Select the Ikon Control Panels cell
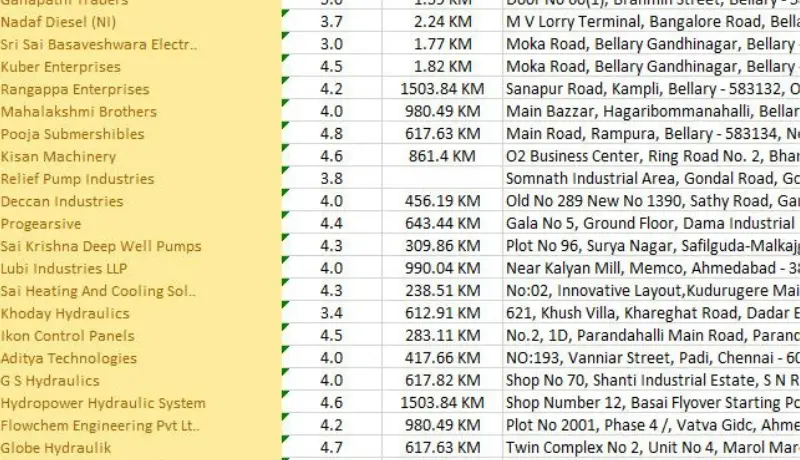The image size is (800, 460). [140, 336]
